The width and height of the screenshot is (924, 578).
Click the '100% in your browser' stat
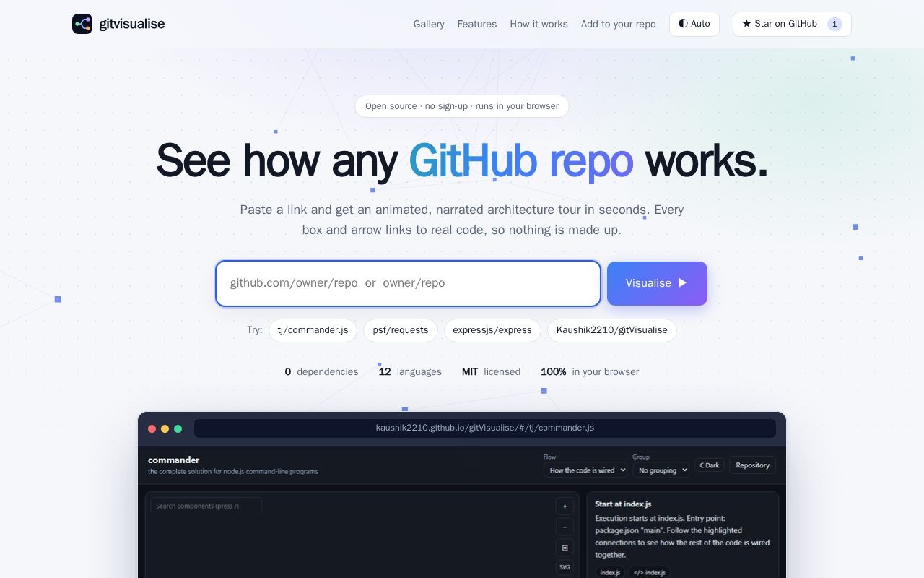[590, 371]
